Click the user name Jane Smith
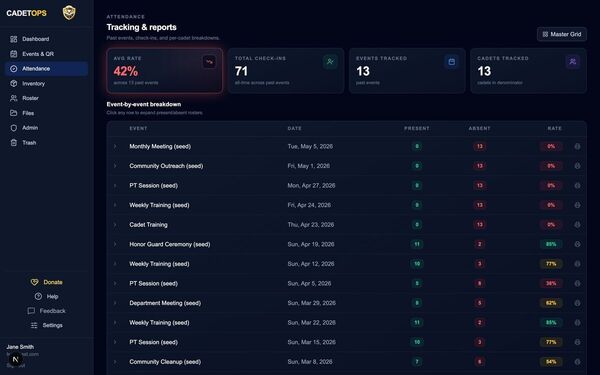600x375 pixels. pyautogui.click(x=20, y=347)
